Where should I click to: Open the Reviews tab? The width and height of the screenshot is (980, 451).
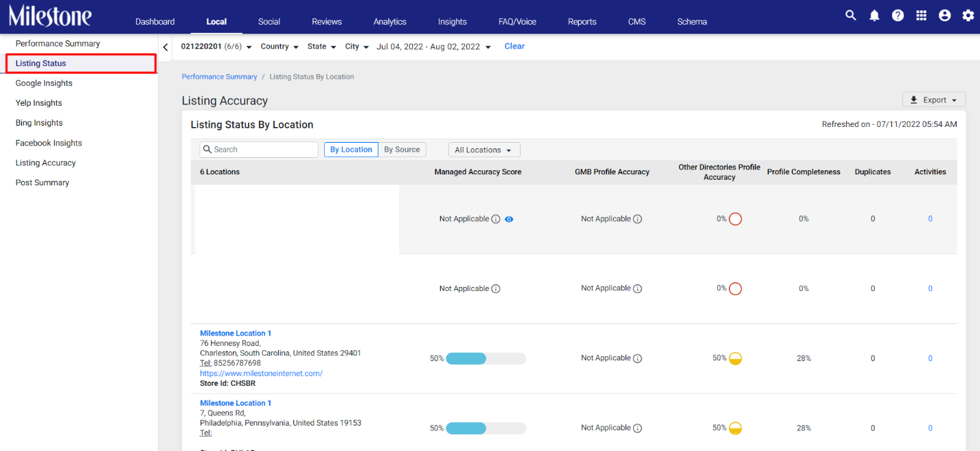[x=327, y=22]
